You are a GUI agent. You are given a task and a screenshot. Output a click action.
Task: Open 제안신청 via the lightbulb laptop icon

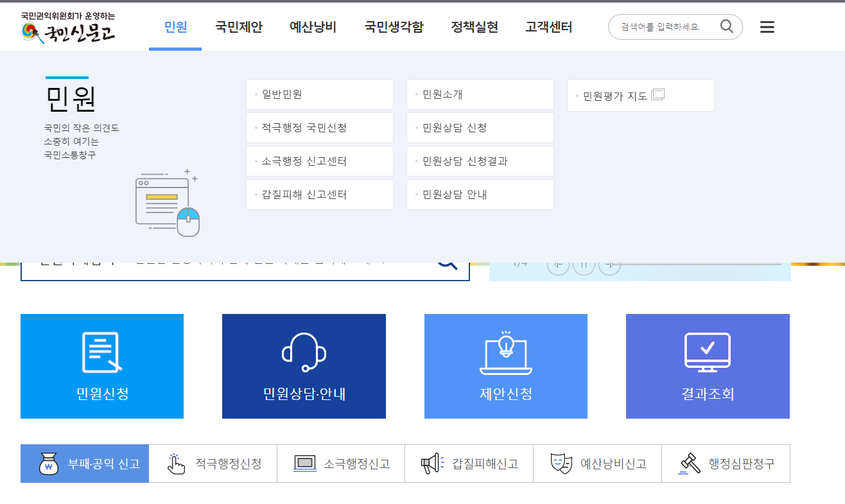[x=505, y=351]
